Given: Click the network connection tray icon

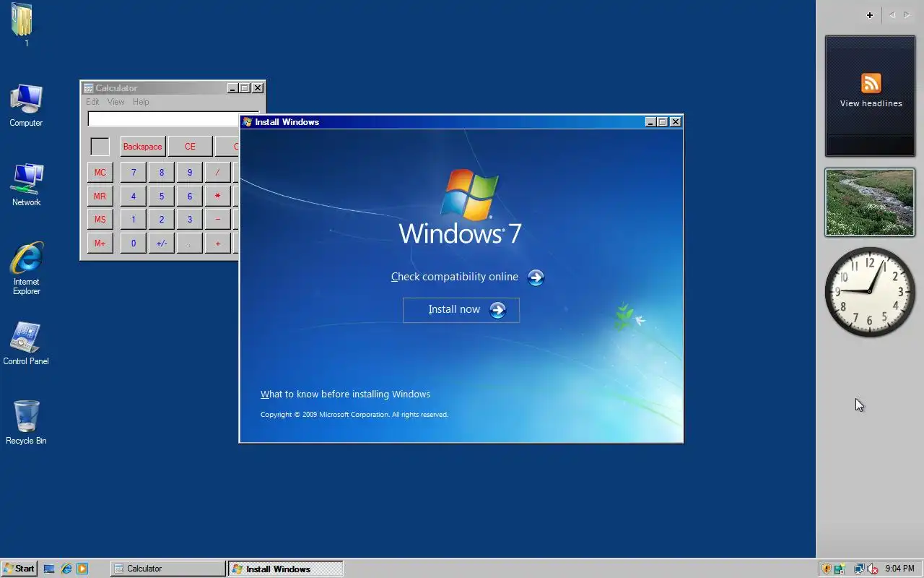Looking at the screenshot, I should (x=859, y=569).
